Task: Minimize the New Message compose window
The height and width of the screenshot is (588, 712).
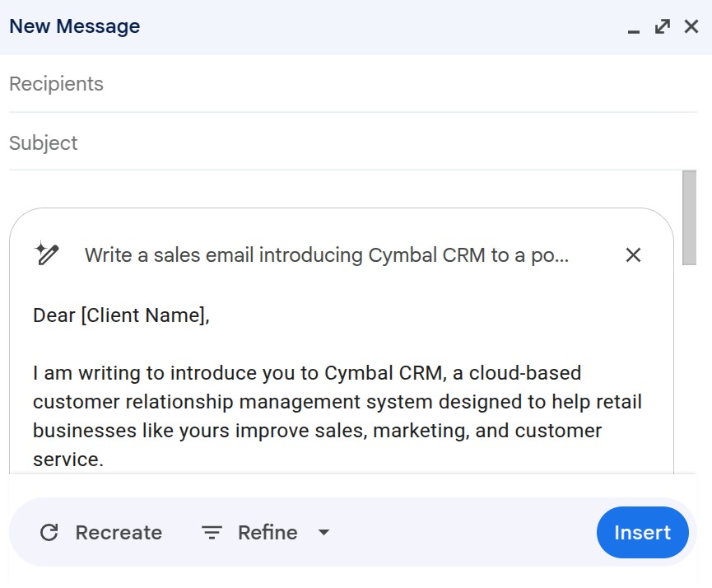Action: tap(633, 28)
